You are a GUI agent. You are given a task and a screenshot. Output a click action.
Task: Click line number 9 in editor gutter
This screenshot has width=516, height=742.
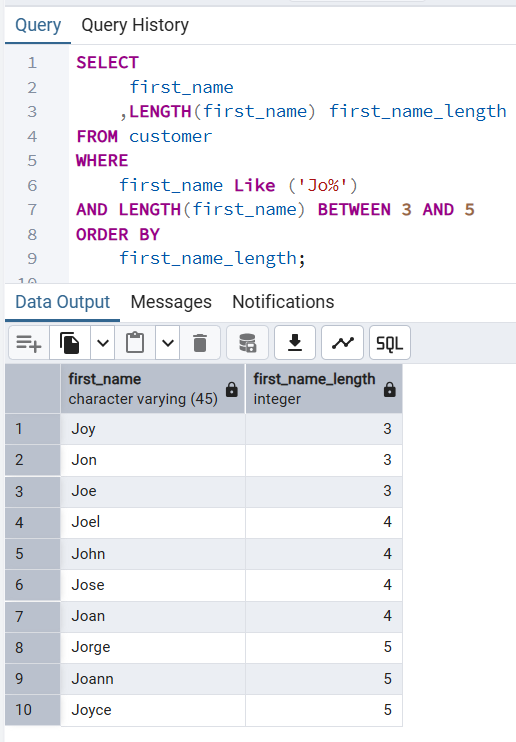(32, 258)
